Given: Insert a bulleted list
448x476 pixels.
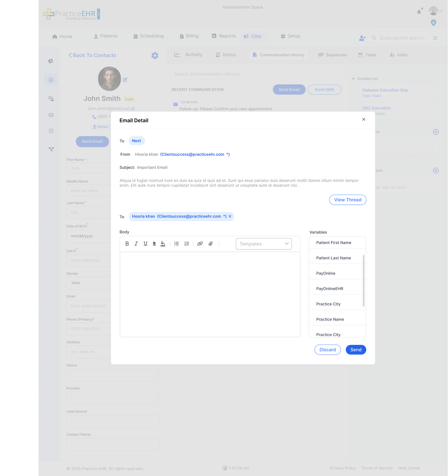Looking at the screenshot, I should click(x=176, y=244).
